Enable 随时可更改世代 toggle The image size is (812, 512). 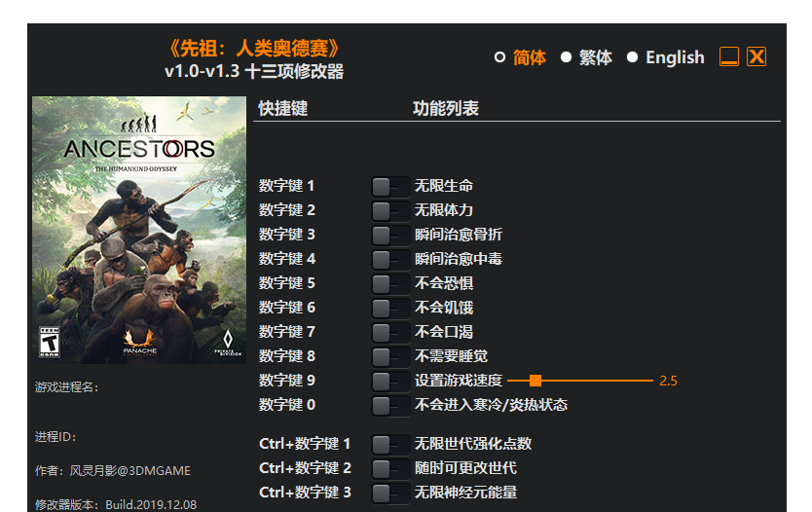390,468
